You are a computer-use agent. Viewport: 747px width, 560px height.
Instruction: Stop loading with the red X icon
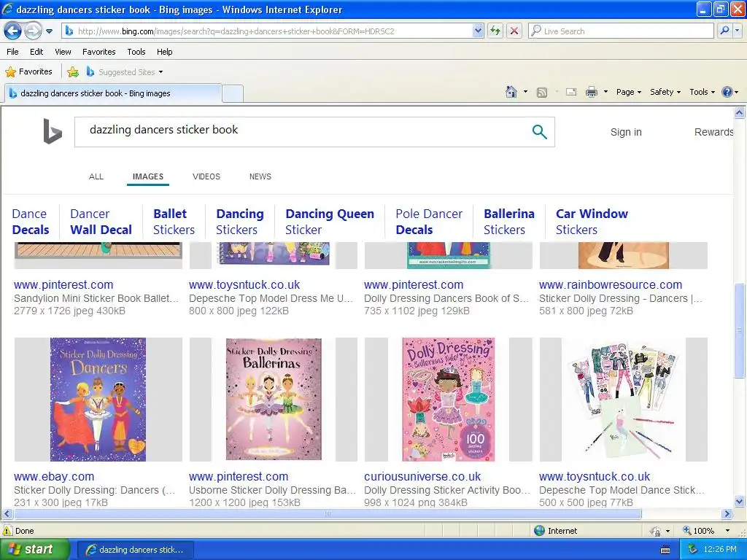point(514,31)
